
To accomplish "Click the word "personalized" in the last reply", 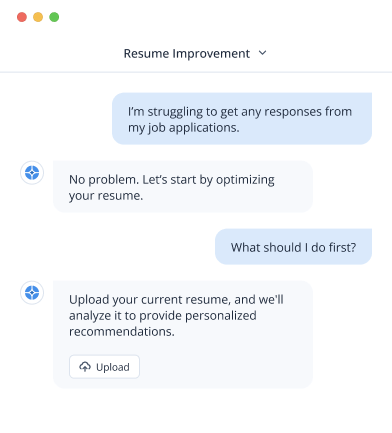I will (x=221, y=316).
